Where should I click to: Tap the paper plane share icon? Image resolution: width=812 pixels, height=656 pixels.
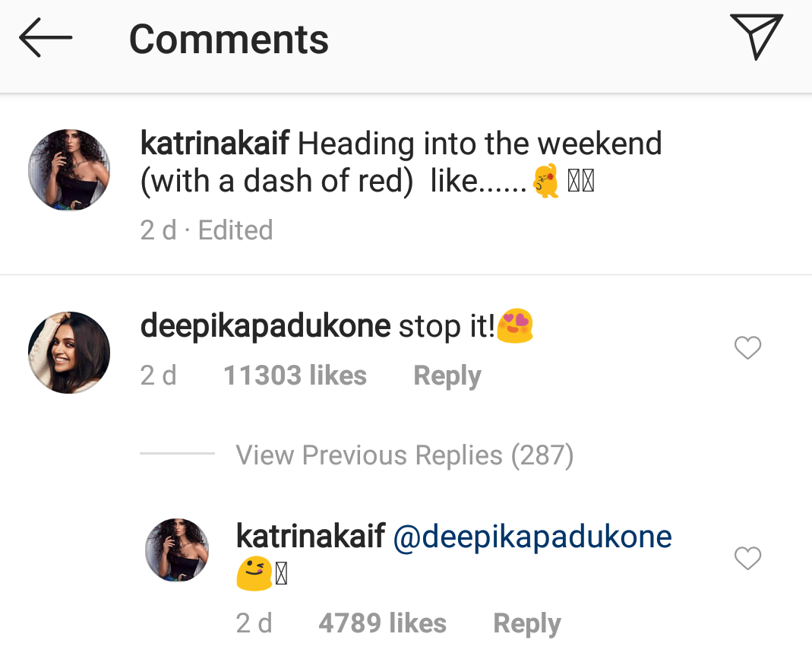pyautogui.click(x=756, y=36)
